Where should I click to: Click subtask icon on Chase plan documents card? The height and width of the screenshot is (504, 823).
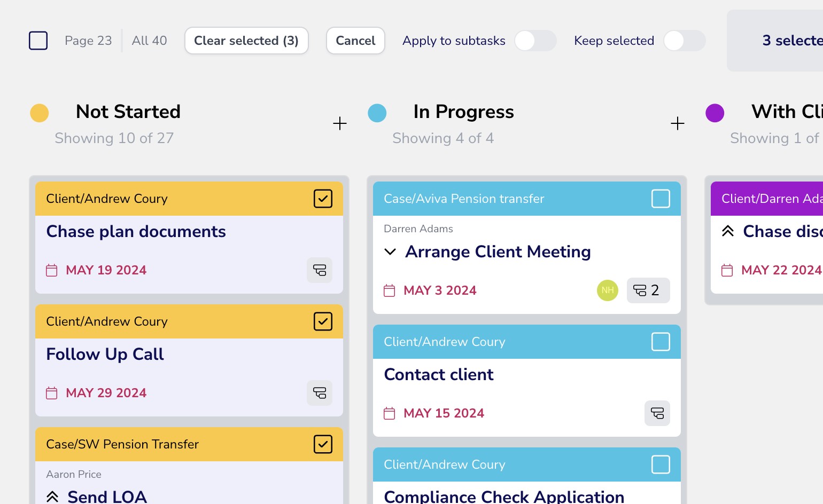pyautogui.click(x=320, y=270)
